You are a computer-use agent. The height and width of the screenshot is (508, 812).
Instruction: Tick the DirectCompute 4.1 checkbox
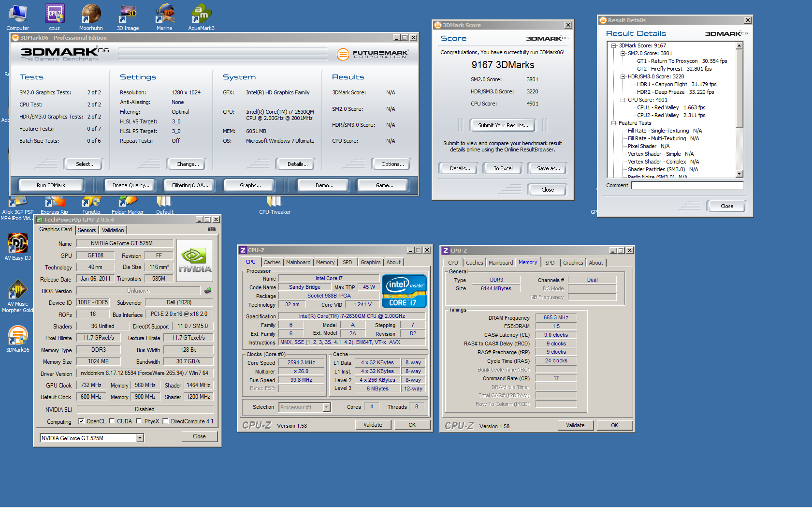tap(165, 421)
